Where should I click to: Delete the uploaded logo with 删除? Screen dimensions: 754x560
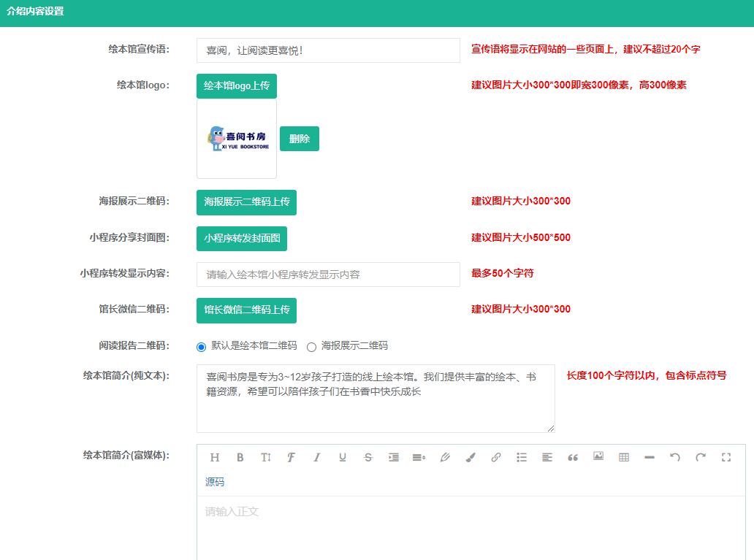coord(300,139)
